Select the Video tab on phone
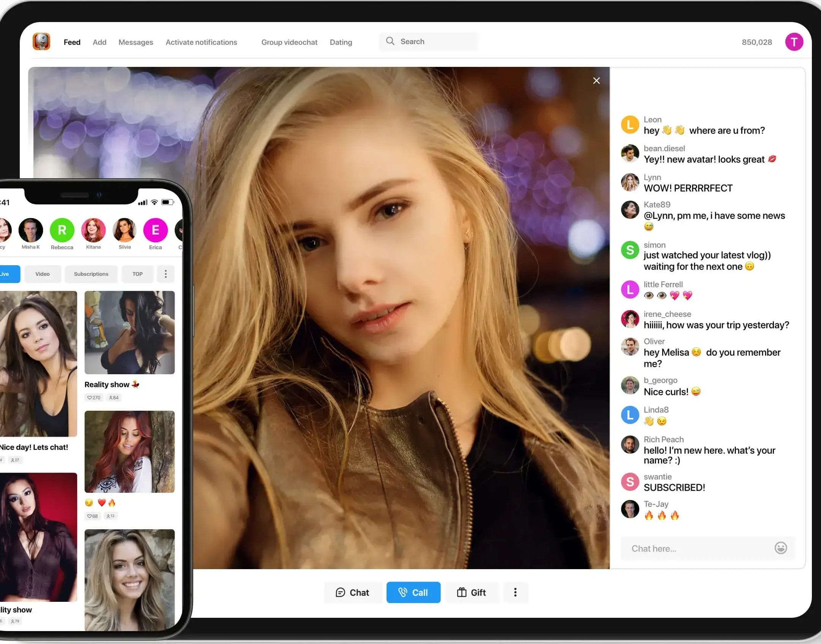 [43, 274]
